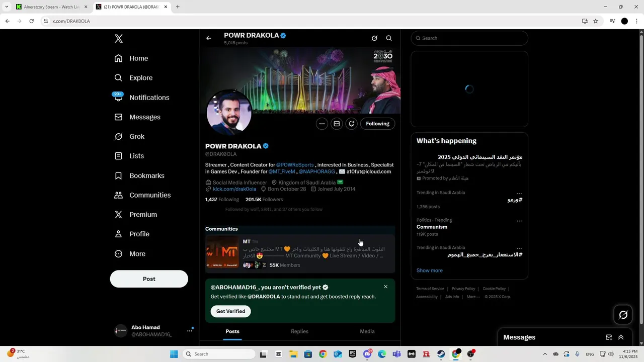Open Notifications in sidebar

pos(142,98)
